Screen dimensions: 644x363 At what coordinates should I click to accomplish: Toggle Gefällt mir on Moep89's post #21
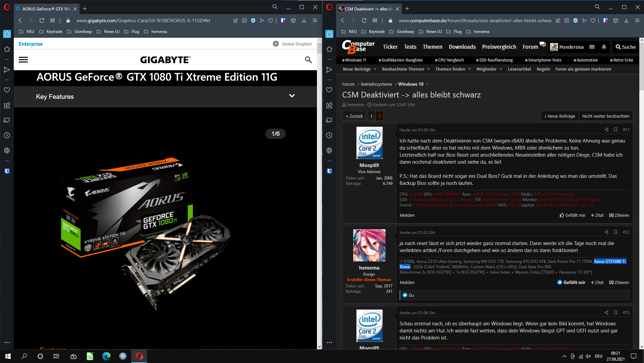(x=572, y=215)
